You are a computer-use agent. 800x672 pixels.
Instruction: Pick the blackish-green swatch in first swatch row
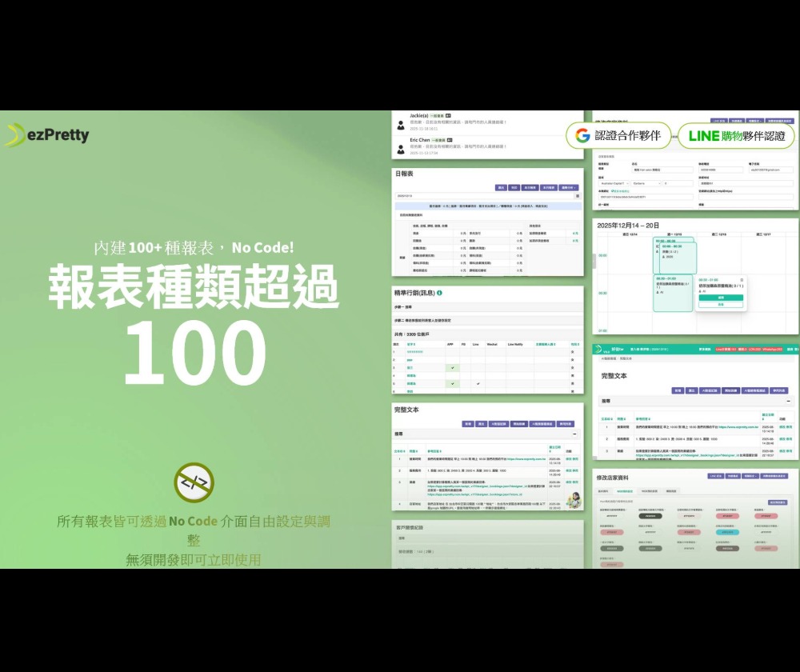[650, 516]
